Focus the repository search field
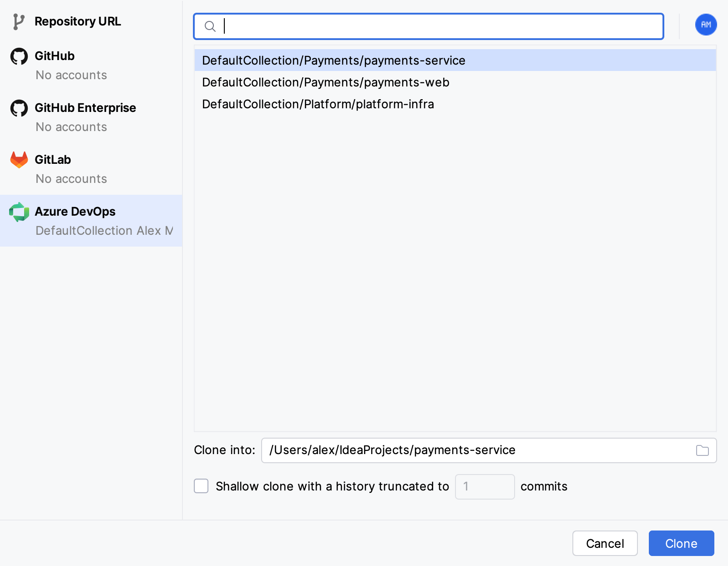 [x=429, y=26]
